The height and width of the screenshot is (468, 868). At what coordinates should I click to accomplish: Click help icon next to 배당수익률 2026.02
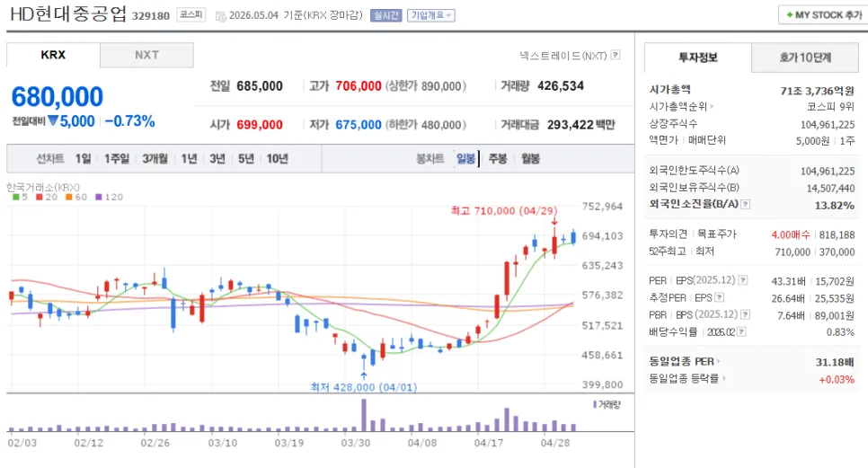pyautogui.click(x=742, y=332)
